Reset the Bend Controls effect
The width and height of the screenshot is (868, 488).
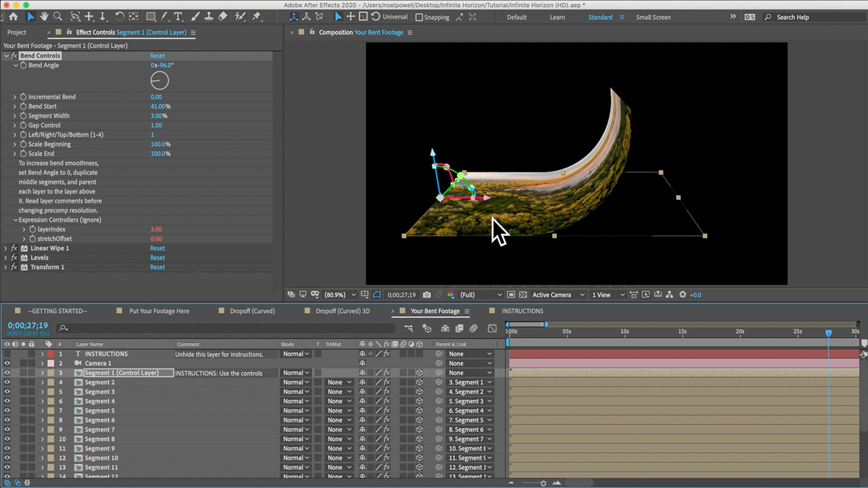pyautogui.click(x=157, y=56)
